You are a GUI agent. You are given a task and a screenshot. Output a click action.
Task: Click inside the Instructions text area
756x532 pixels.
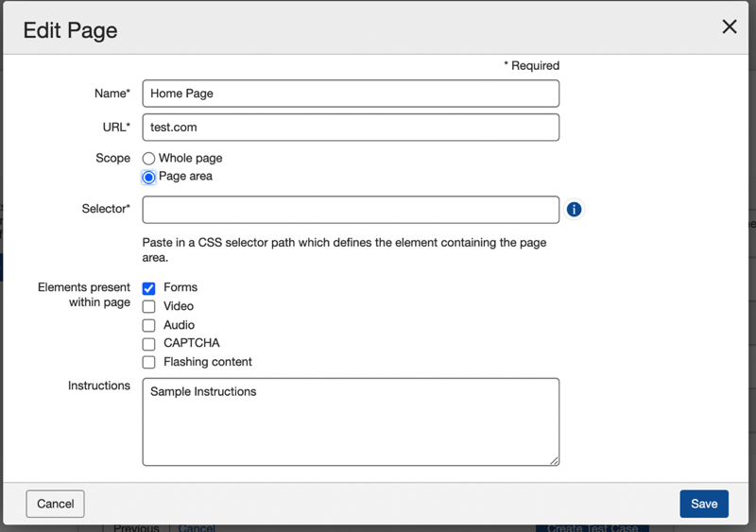[351, 422]
